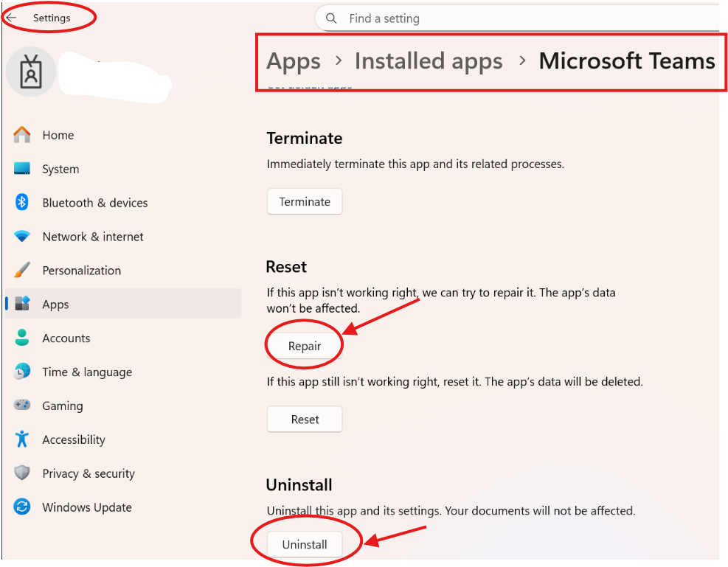
Task: Click the Accessibility figure icon
Action: click(22, 439)
